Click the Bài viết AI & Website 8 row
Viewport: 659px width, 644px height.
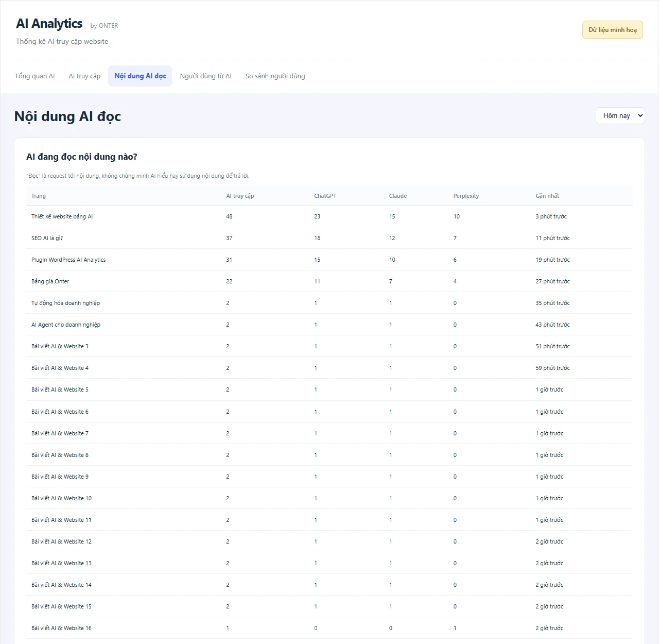point(329,455)
